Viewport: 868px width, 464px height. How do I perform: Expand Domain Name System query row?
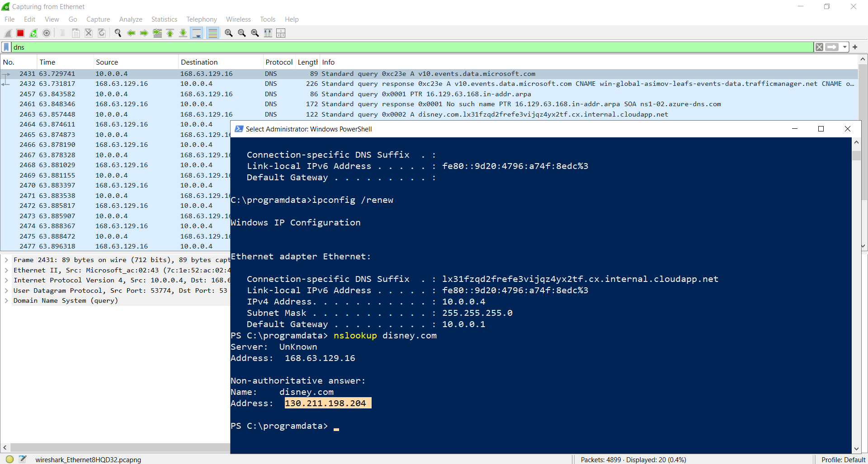[x=6, y=300]
